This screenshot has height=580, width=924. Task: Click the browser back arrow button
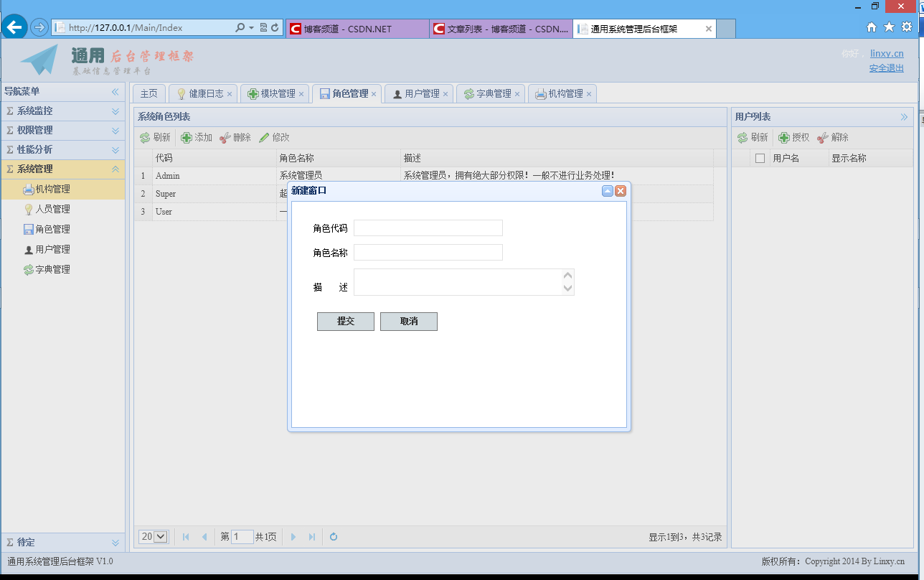(x=15, y=27)
